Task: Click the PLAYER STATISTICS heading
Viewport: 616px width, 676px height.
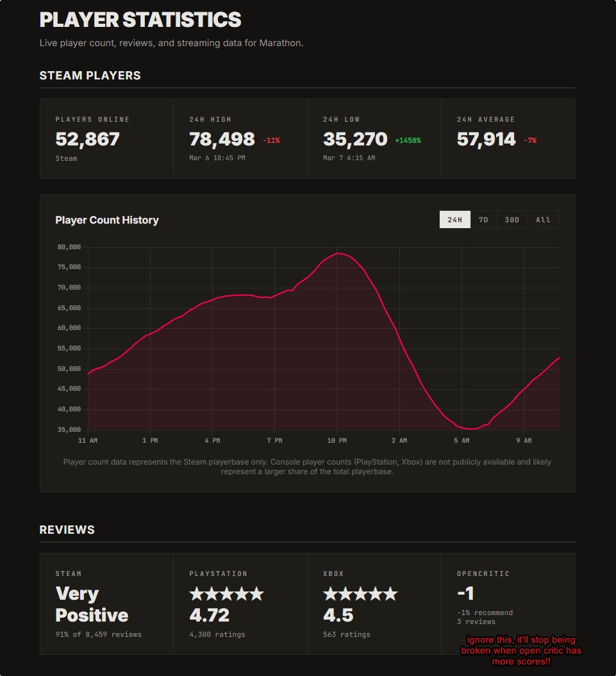Action: point(140,20)
